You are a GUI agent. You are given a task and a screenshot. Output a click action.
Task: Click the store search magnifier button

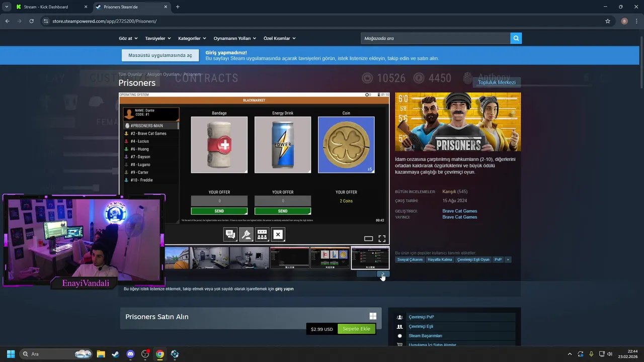pyautogui.click(x=516, y=38)
